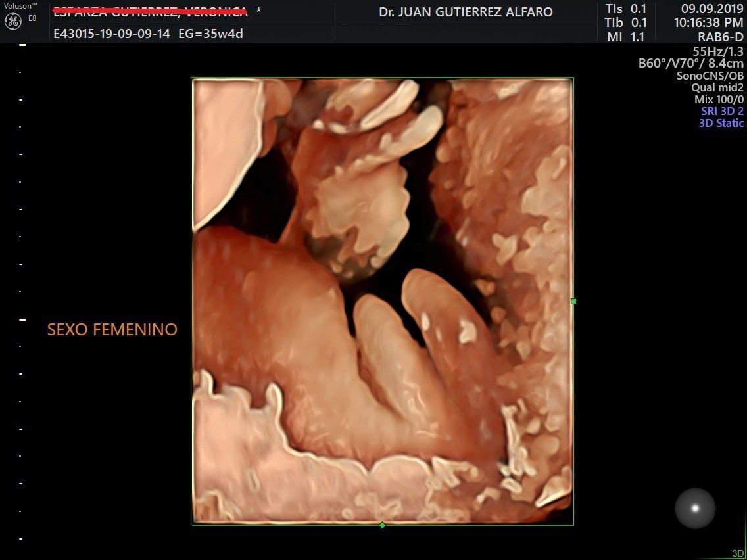Click the date 09.09.2019
Viewport: 747px width, 560px height.
712,9
